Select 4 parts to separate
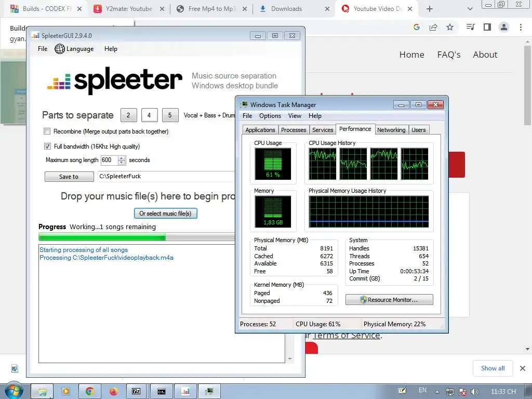The height and width of the screenshot is (399, 532). [x=149, y=115]
